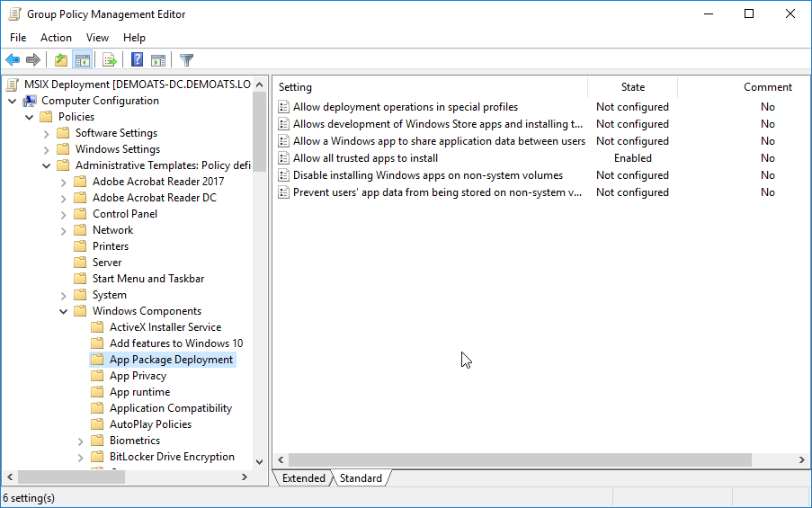
Task: Expand the Biometrics folder node
Action: 81,441
